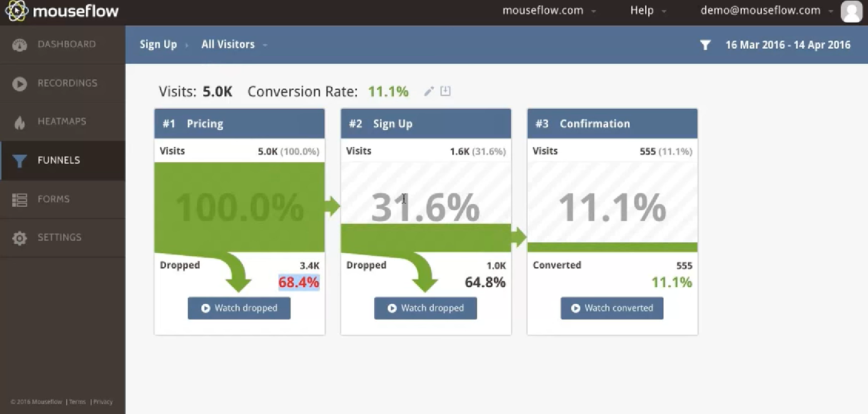Click the Visits: 5.0K summary text

coord(196,91)
